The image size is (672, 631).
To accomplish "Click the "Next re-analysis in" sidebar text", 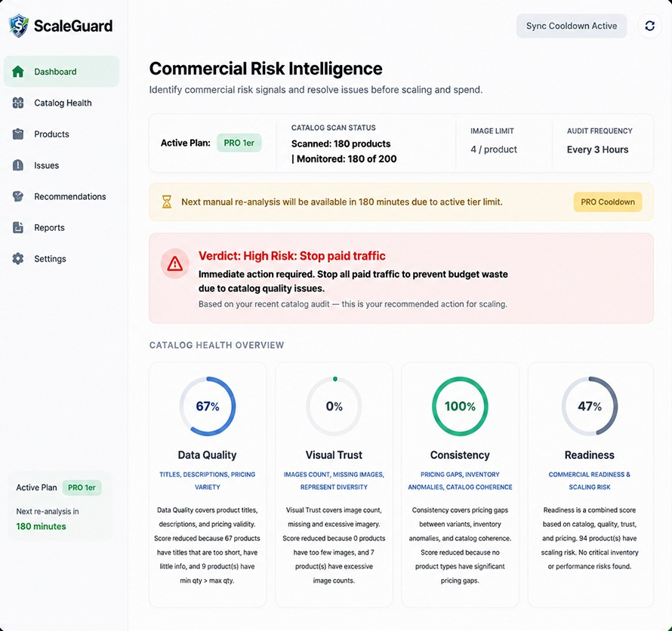I will coord(48,512).
